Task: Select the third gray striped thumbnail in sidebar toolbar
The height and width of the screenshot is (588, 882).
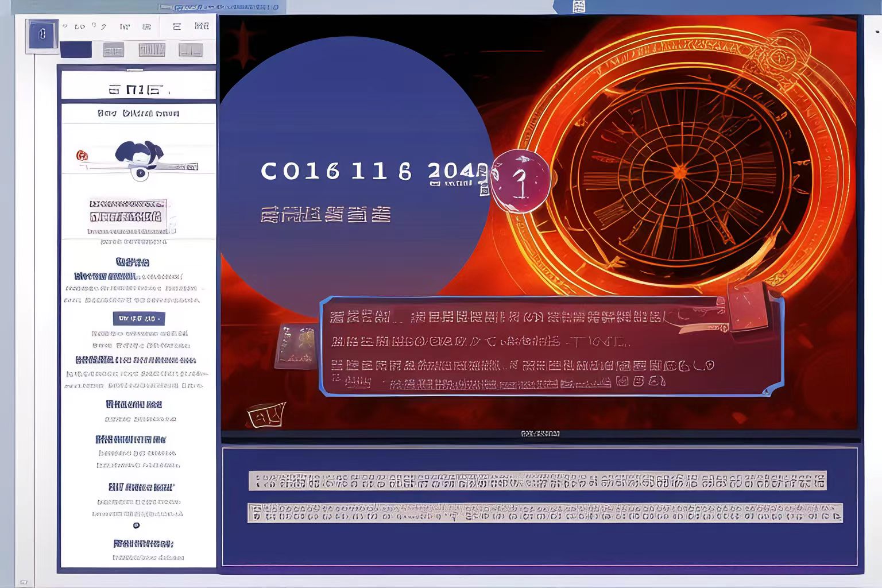Action: 152,50
